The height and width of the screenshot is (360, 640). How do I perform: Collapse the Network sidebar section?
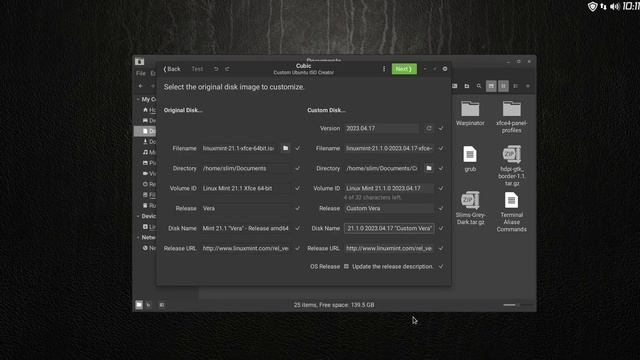(138, 237)
